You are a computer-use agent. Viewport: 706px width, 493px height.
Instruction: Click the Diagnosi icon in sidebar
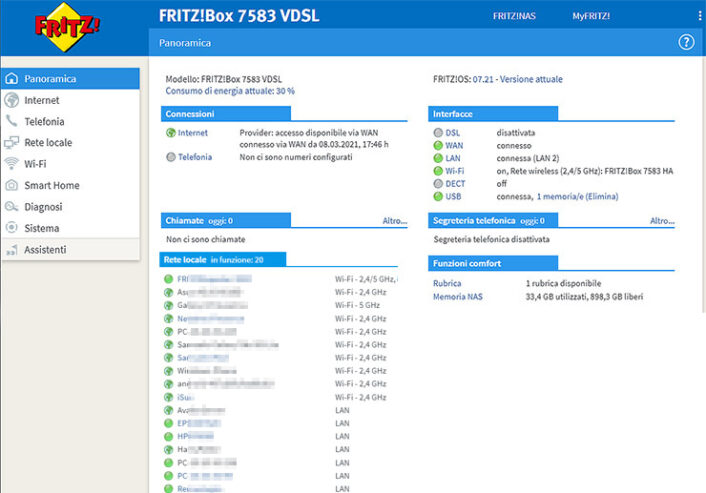tap(11, 207)
